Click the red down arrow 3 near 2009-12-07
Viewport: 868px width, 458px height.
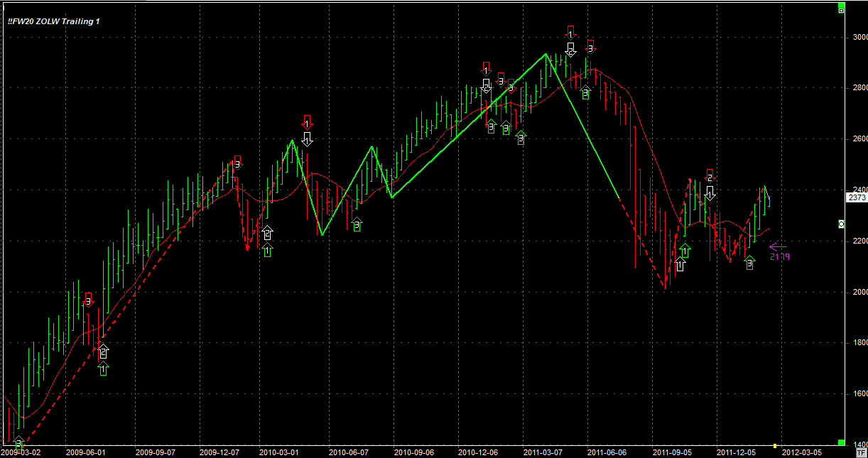pos(237,162)
